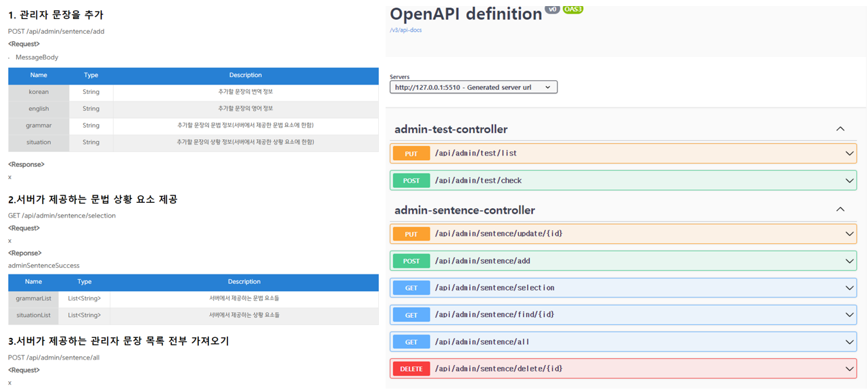Click the green POST badge on /api/admin/test/check
The image size is (868, 392).
coord(411,180)
